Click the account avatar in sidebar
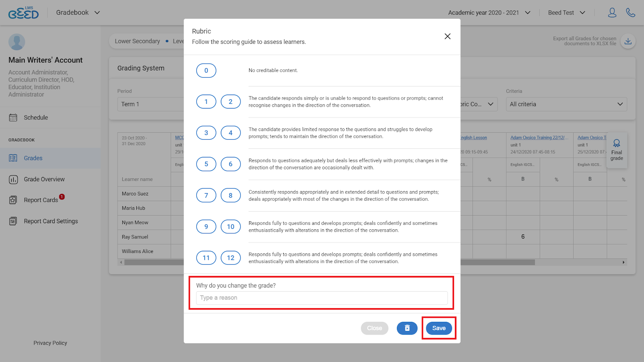 pos(17,42)
